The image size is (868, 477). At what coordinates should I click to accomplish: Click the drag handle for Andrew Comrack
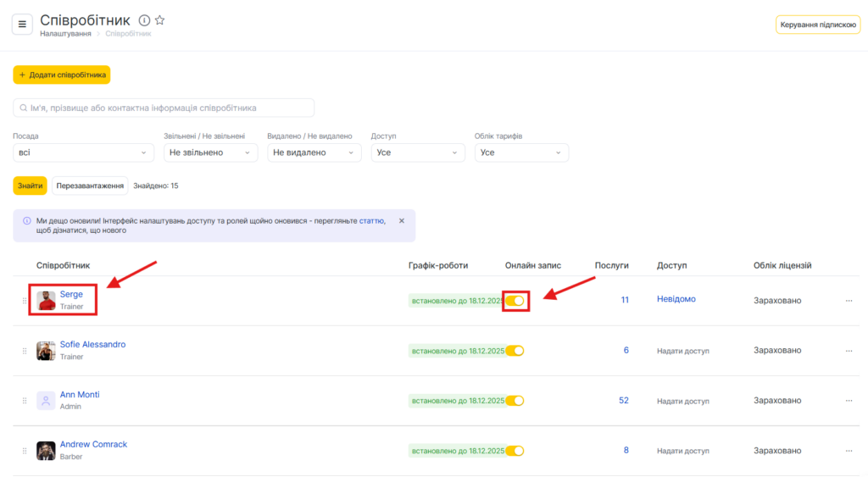click(x=25, y=451)
